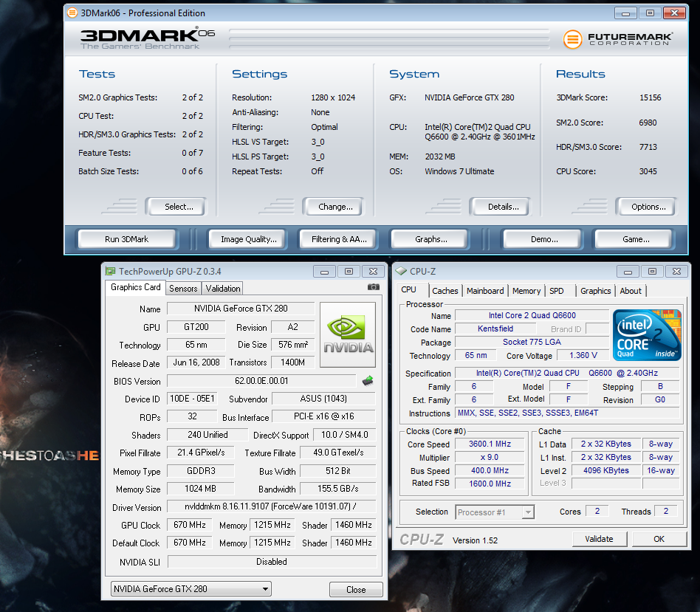Click the Driver Version field in GPU-Z

270,506
